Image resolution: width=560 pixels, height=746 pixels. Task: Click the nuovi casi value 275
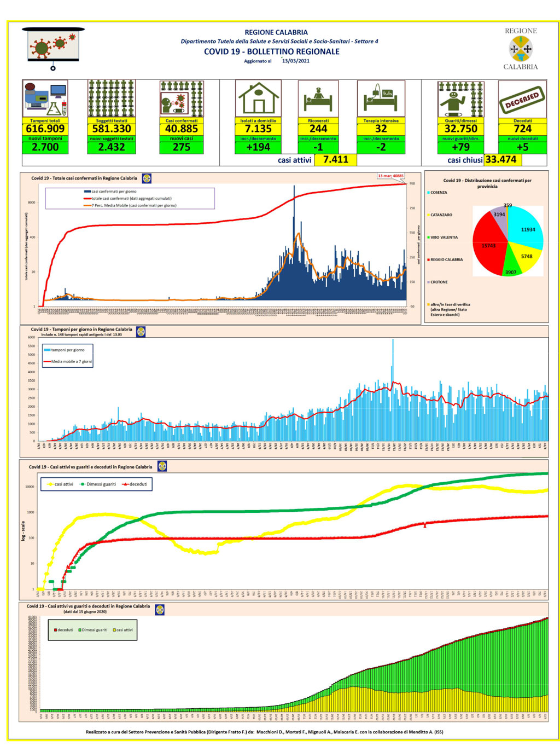pyautogui.click(x=182, y=147)
